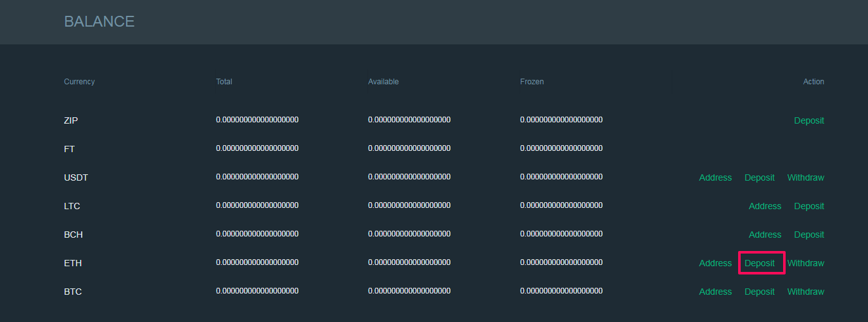The image size is (868, 322).
Task: Open the BTC Address link
Action: click(x=715, y=292)
